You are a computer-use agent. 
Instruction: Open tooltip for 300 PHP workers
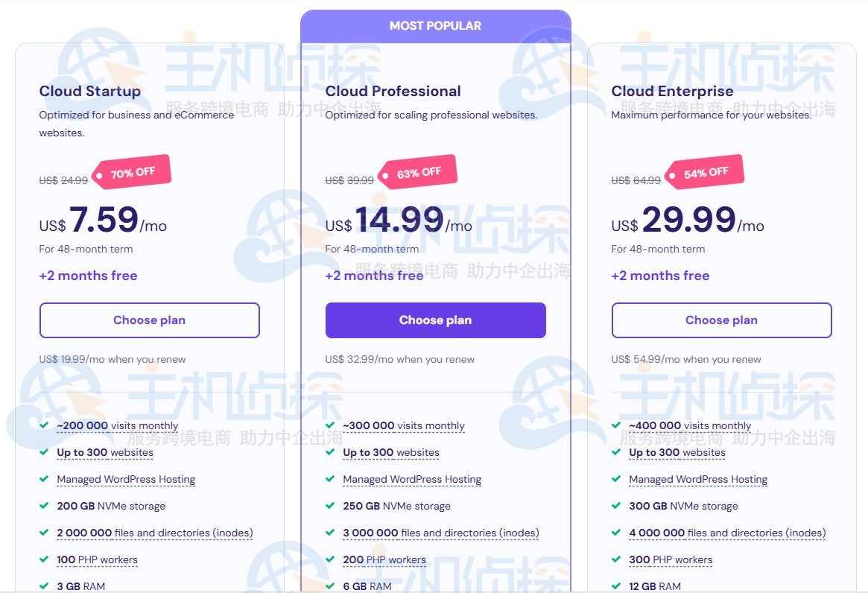(671, 559)
